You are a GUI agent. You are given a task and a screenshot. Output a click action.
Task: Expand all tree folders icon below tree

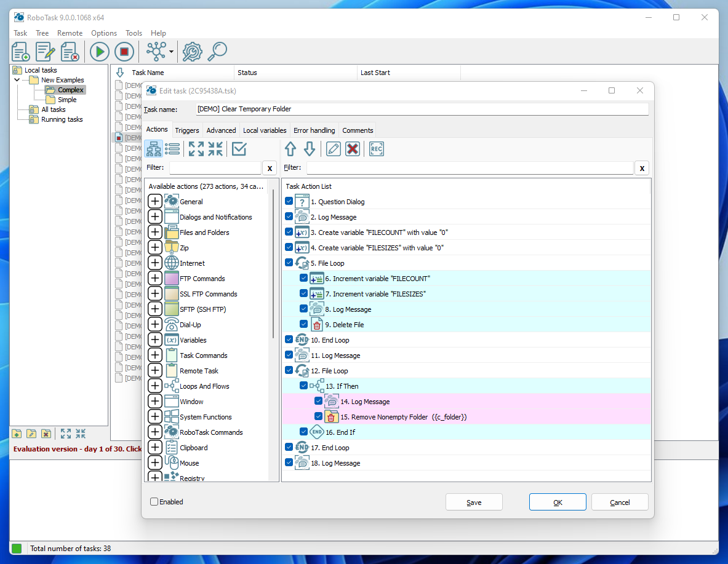point(66,434)
